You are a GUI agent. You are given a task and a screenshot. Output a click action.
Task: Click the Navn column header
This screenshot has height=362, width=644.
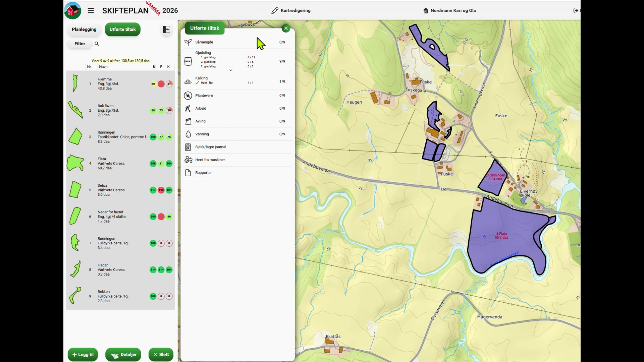coord(103,67)
